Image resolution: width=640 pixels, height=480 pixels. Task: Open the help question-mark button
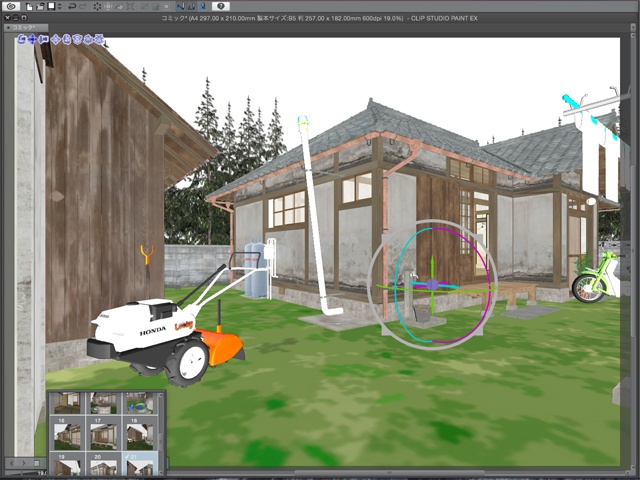[220, 6]
